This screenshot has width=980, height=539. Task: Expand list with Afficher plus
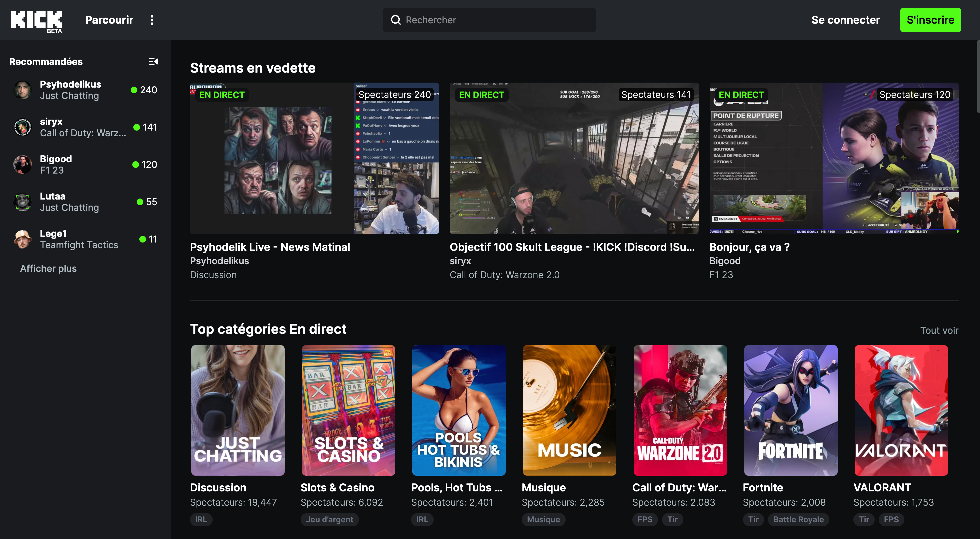pos(48,269)
